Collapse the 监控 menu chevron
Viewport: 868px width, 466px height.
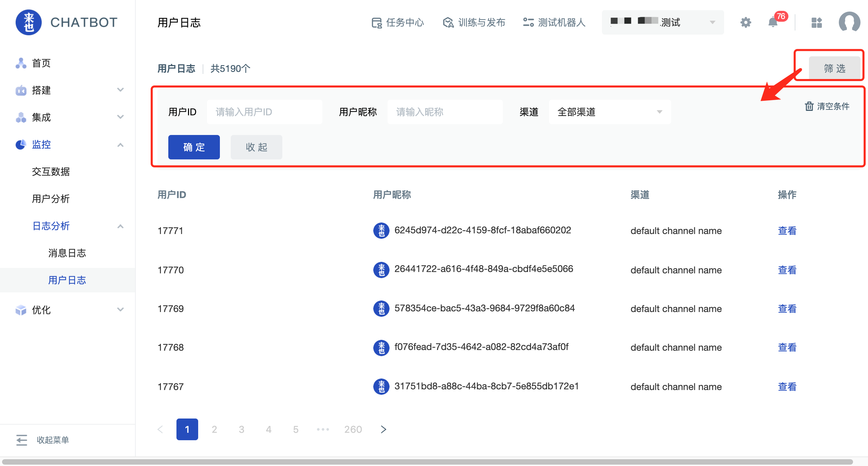[120, 145]
